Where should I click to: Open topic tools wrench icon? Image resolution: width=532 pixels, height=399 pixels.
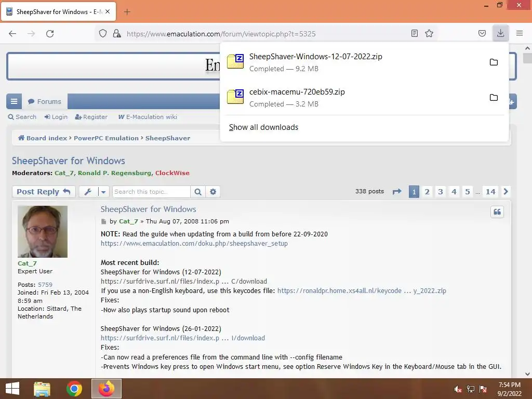(x=88, y=192)
